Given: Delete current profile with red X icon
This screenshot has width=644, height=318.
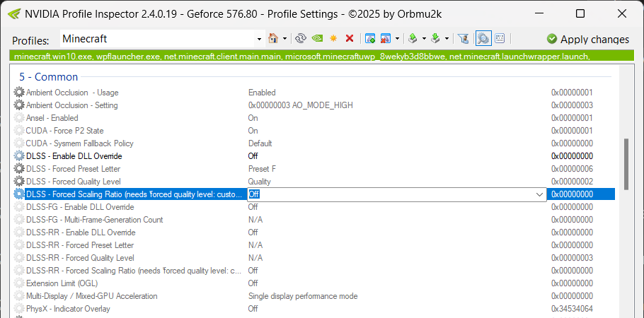Looking at the screenshot, I should coord(350,39).
